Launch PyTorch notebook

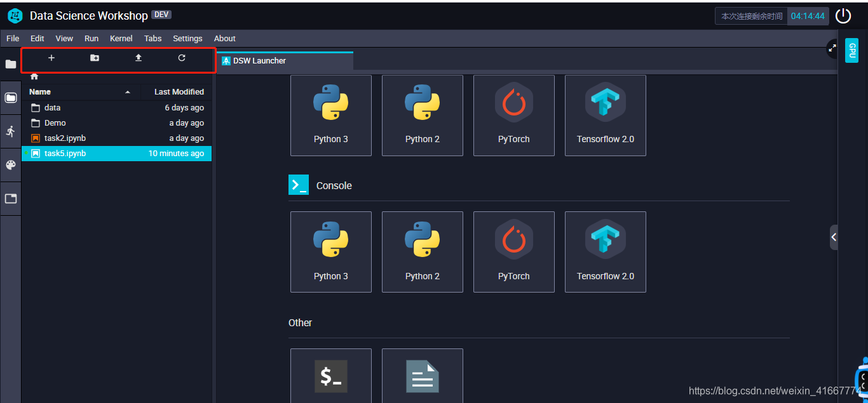pyautogui.click(x=514, y=116)
